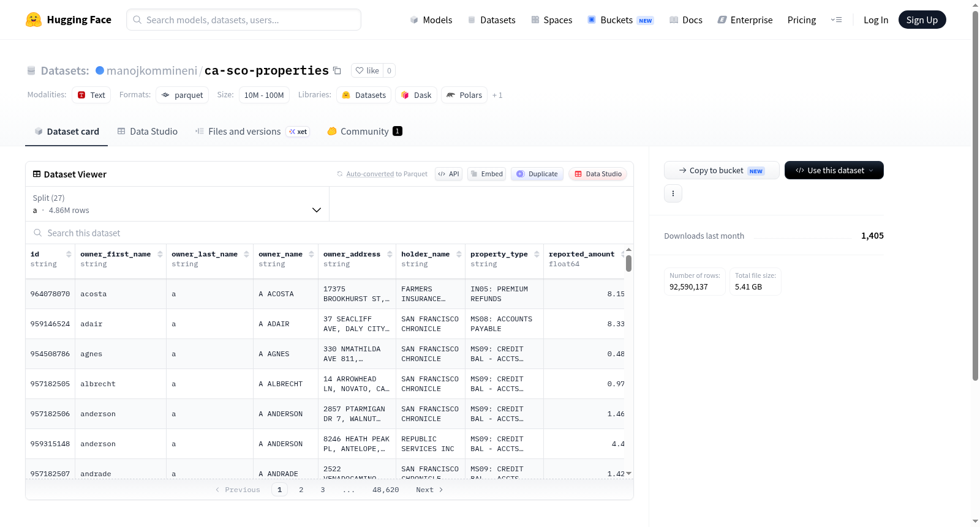The height and width of the screenshot is (527, 980).
Task: Open Docs in top navigation
Action: [686, 20]
